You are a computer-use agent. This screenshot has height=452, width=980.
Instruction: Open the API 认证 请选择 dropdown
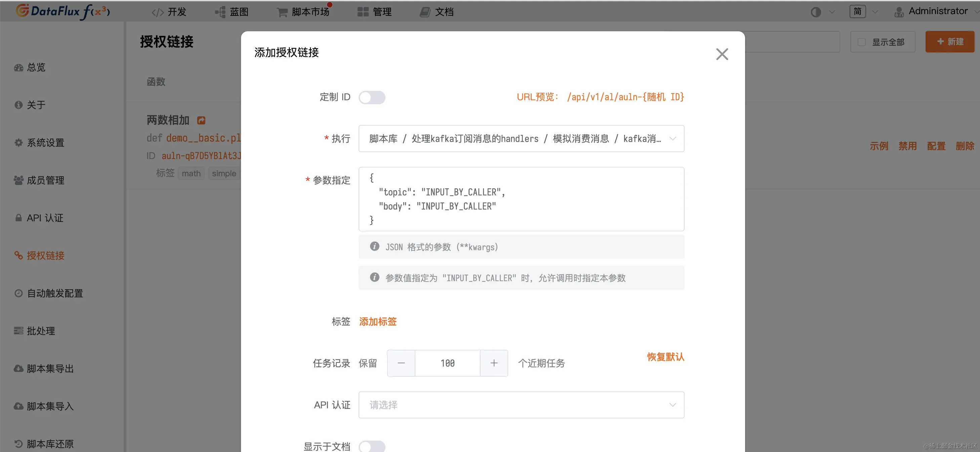521,405
